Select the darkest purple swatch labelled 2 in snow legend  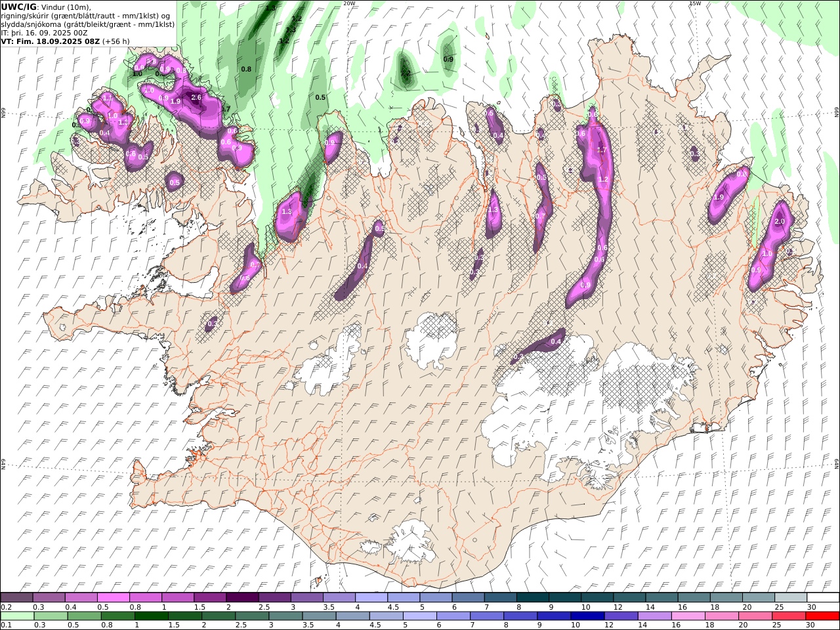[x=242, y=597]
